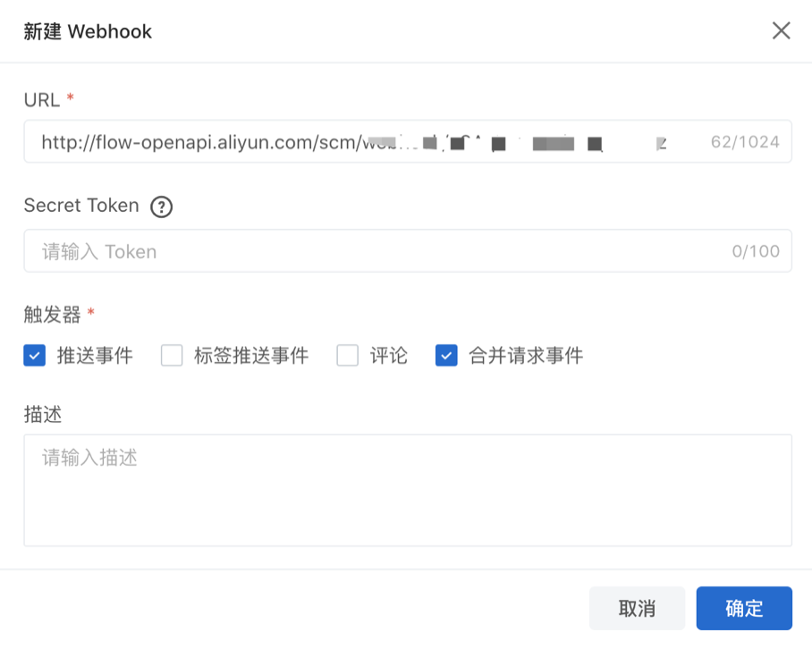
Task: Close the 新建 Webhook dialog with the X
Action: 781,30
